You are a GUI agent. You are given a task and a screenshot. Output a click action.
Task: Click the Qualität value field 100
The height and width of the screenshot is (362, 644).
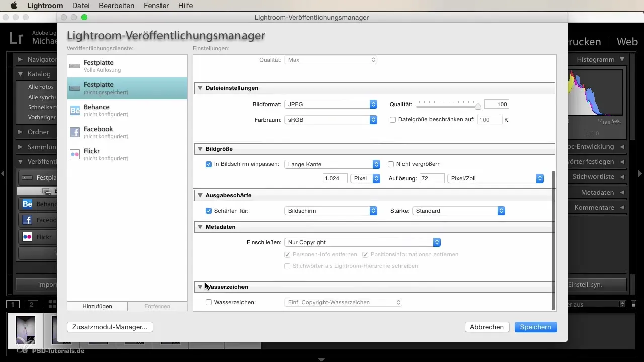point(496,104)
